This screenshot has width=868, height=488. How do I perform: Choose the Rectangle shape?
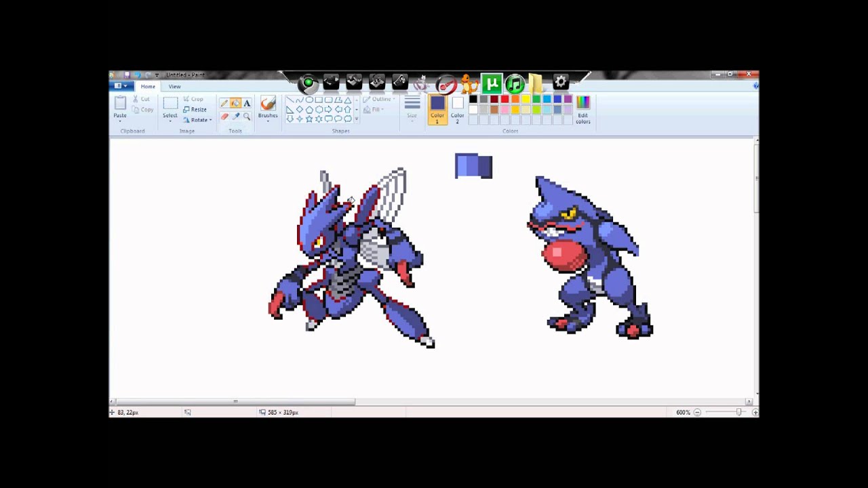319,100
